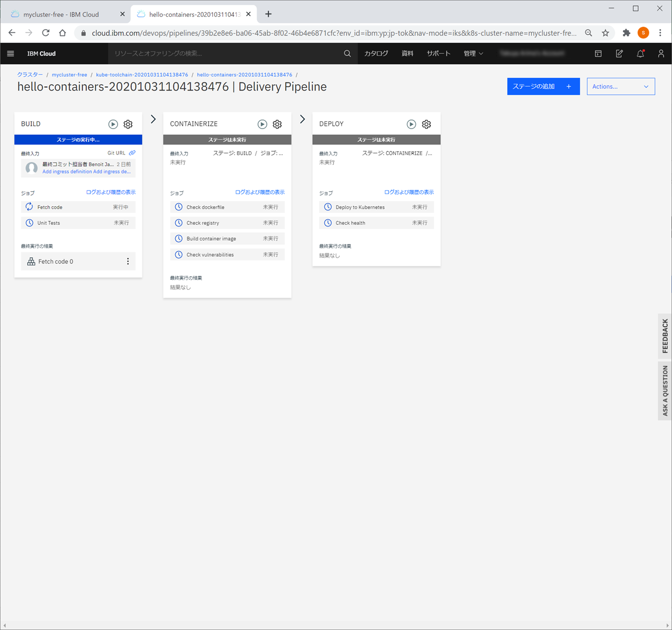Run the CONTAINERIZE stage play icon
The image size is (672, 630).
[262, 124]
